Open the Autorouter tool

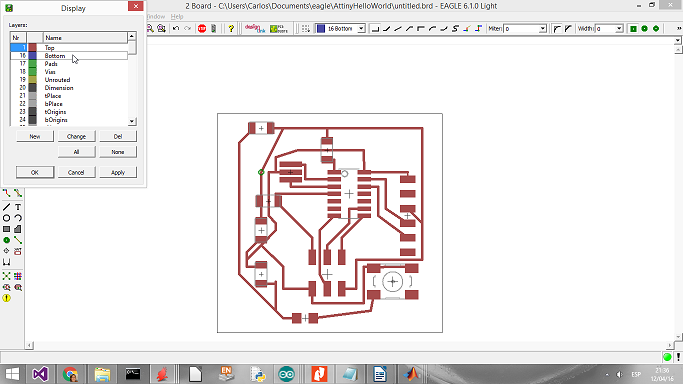pos(18,276)
